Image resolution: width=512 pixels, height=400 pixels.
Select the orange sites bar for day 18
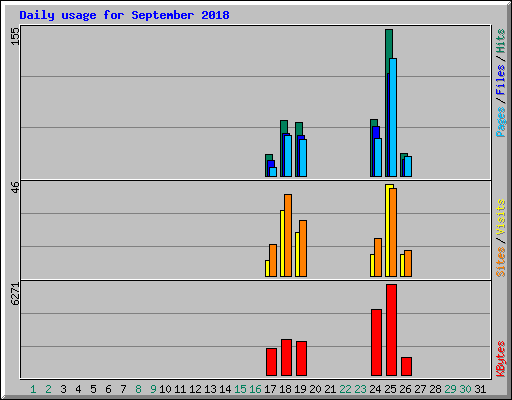click(288, 235)
